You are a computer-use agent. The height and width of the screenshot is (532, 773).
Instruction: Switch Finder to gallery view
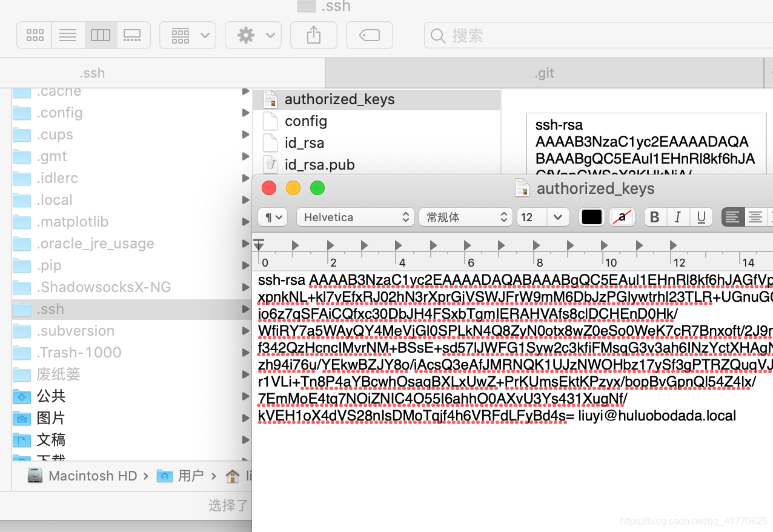click(132, 35)
